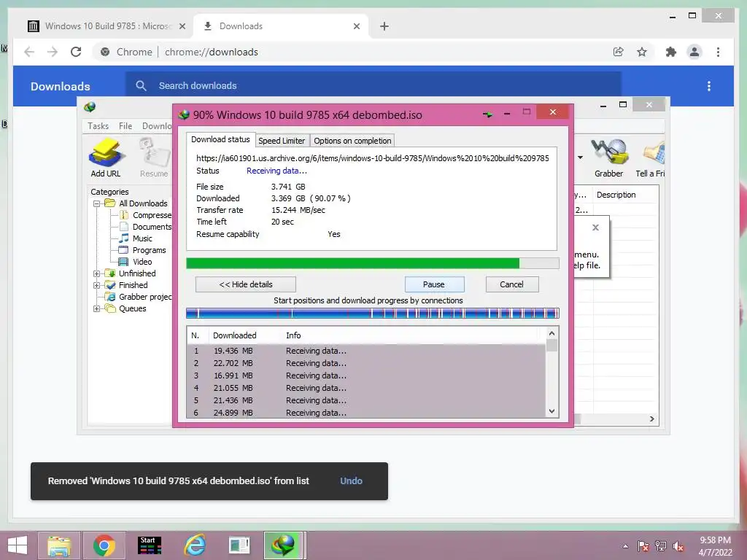747x560 pixels.
Task: Bookmark this page with the star icon
Action: 642,52
